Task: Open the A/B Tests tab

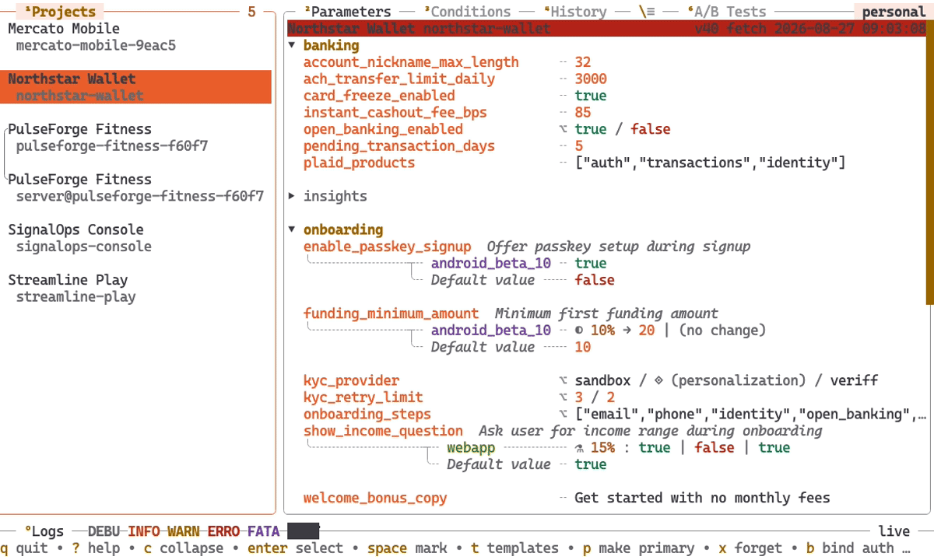Action: coord(727,12)
